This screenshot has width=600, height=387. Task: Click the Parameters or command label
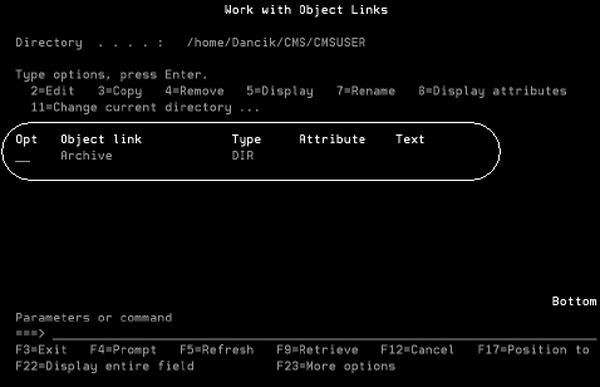pos(94,318)
